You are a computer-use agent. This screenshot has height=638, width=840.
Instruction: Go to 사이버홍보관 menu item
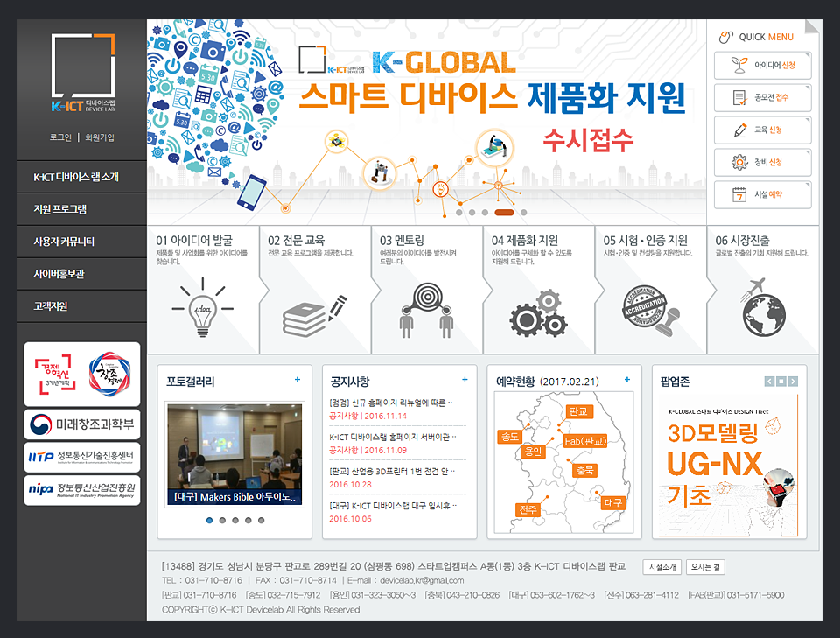point(82,274)
